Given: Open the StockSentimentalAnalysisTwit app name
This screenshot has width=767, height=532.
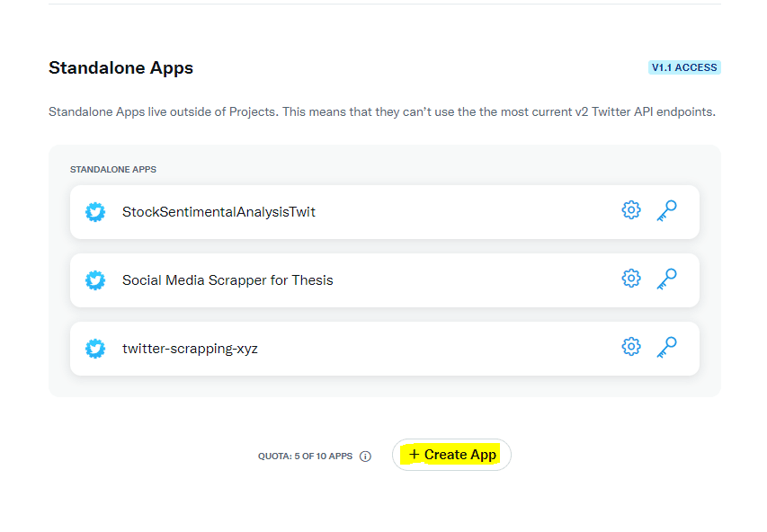Looking at the screenshot, I should click(219, 212).
